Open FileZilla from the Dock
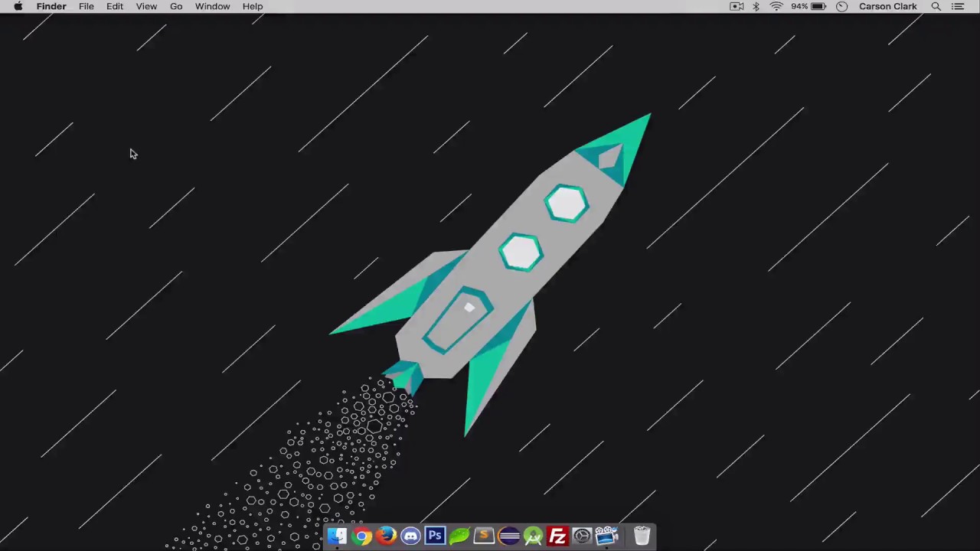Image resolution: width=980 pixels, height=551 pixels. point(557,536)
